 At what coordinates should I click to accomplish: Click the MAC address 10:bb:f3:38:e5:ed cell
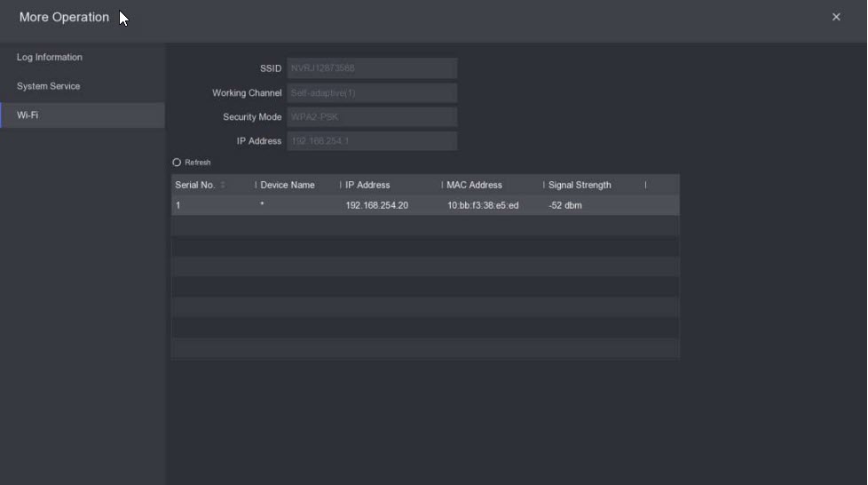483,205
